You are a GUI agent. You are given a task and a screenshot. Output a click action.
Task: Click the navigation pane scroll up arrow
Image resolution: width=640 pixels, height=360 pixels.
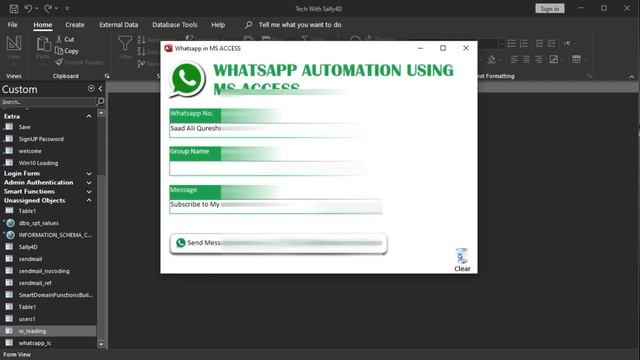pyautogui.click(x=101, y=113)
